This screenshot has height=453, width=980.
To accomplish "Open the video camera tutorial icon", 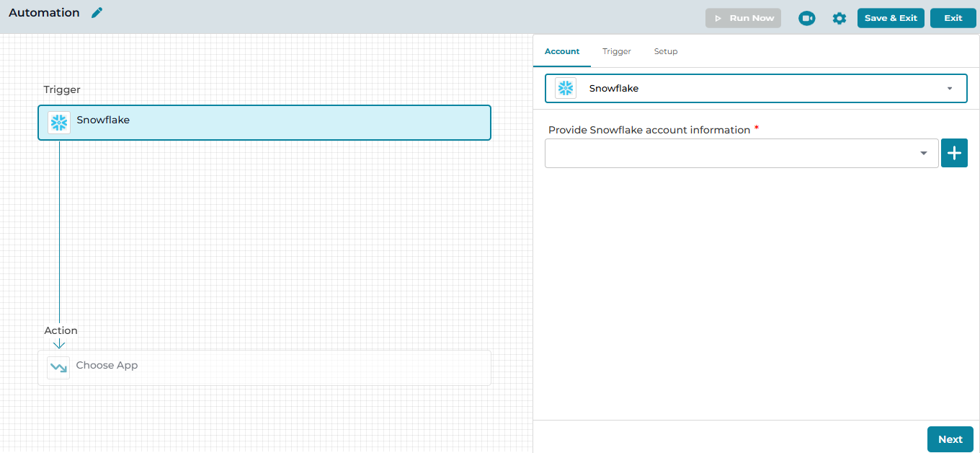I will pos(807,18).
